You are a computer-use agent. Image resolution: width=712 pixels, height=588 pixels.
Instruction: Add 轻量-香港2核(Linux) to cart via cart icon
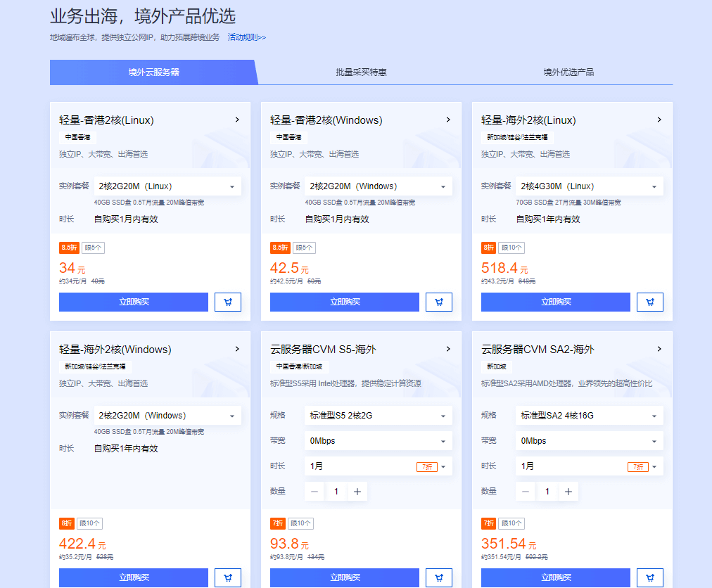coord(227,302)
